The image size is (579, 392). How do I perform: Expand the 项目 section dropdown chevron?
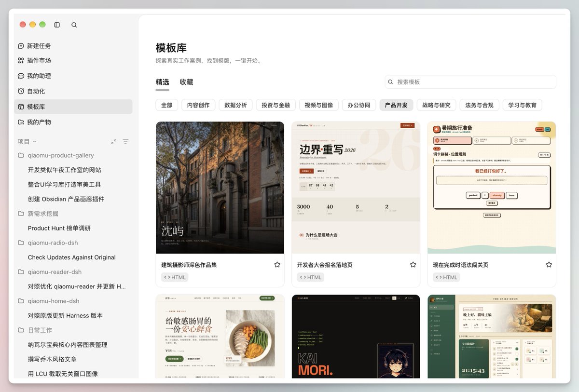(x=34, y=142)
